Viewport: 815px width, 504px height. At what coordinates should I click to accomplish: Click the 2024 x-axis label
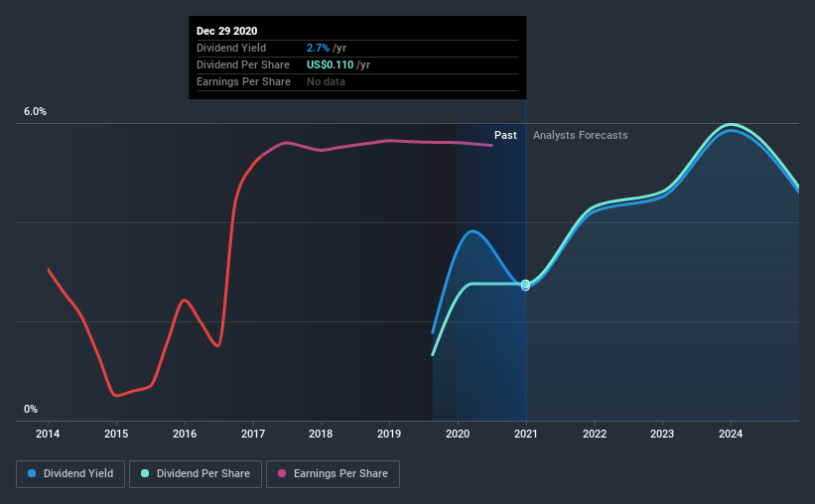click(731, 434)
